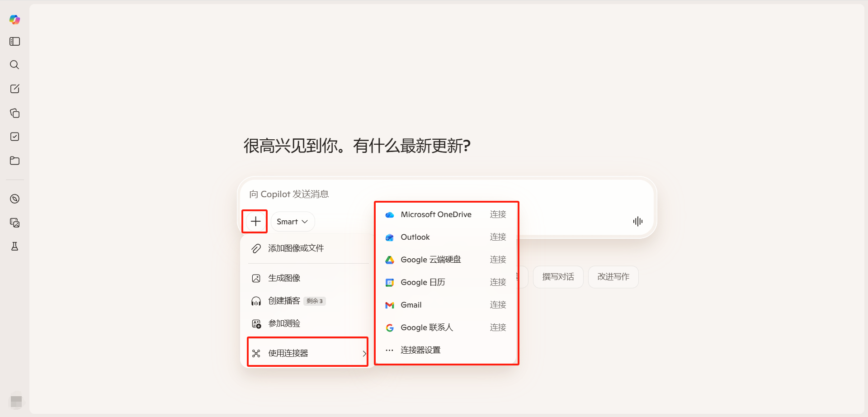Click the Copilot logo icon
This screenshot has height=417, width=868.
pyautogui.click(x=14, y=19)
